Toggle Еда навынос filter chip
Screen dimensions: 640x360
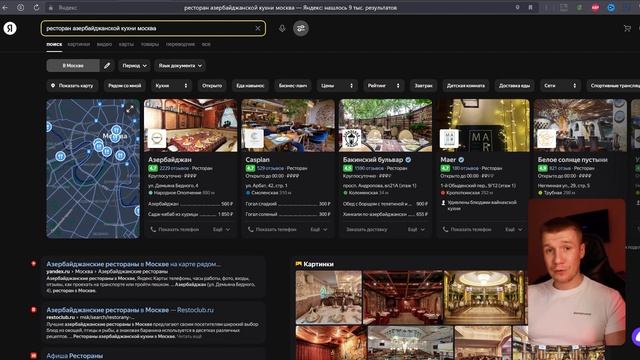tap(250, 86)
